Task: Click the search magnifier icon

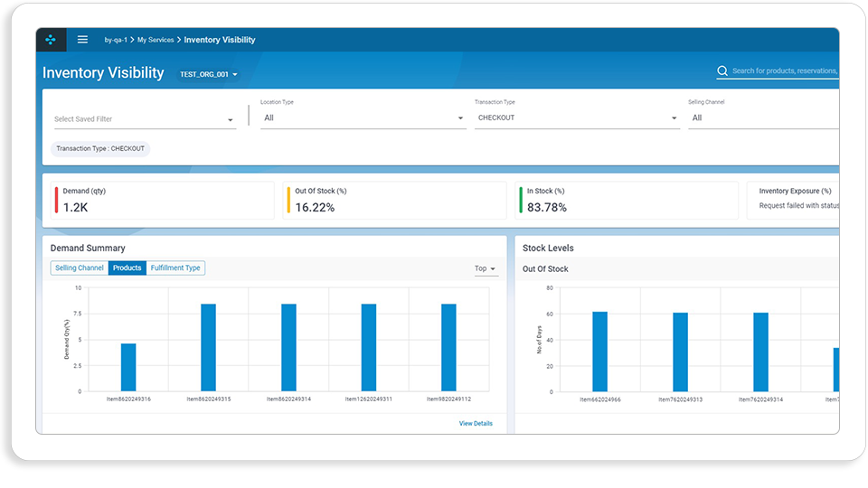Action: tap(722, 70)
